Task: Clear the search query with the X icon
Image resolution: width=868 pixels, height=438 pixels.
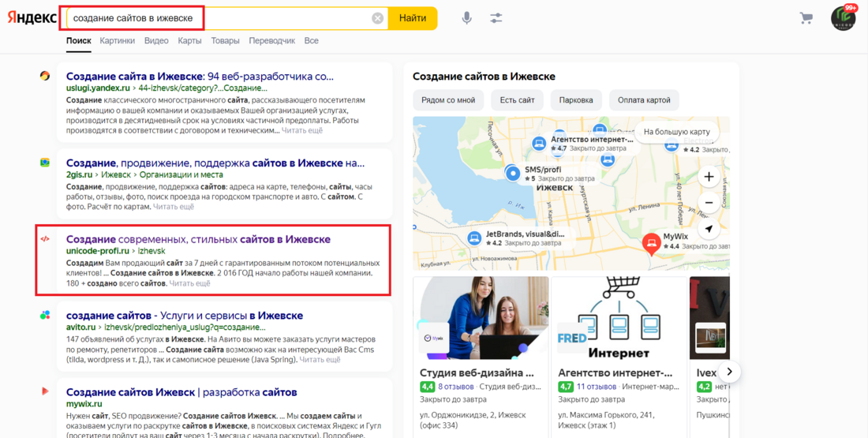Action: tap(377, 18)
